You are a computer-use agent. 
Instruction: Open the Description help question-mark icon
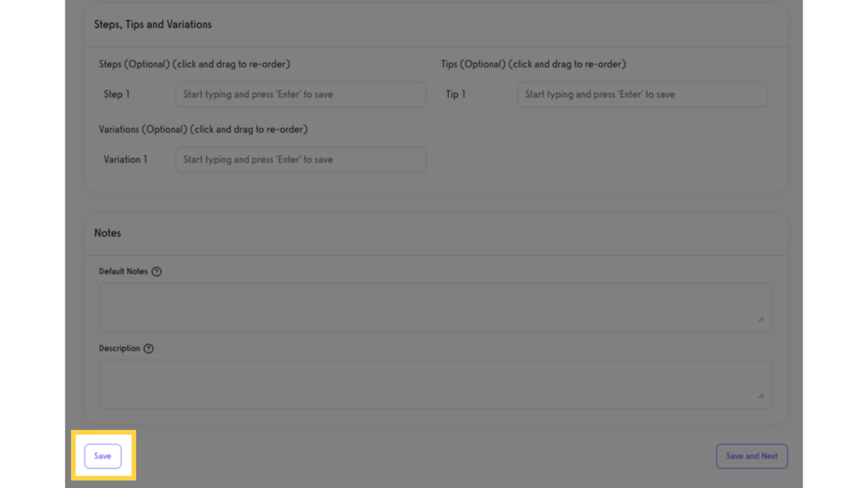pyautogui.click(x=149, y=348)
